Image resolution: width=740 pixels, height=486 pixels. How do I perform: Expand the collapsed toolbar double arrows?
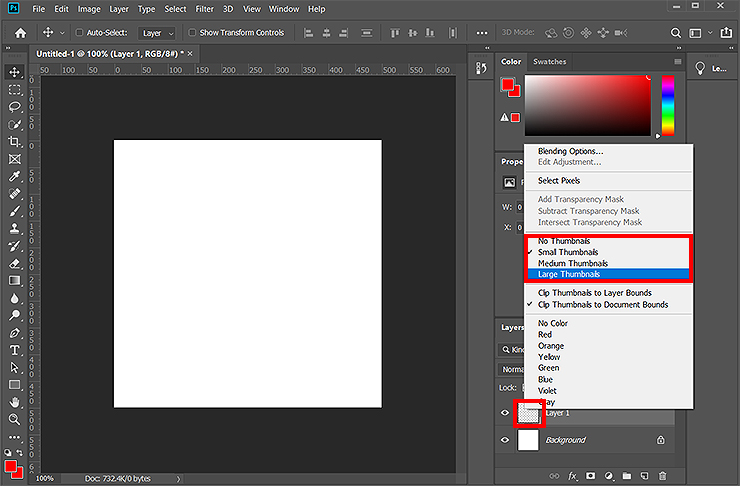click(8, 48)
